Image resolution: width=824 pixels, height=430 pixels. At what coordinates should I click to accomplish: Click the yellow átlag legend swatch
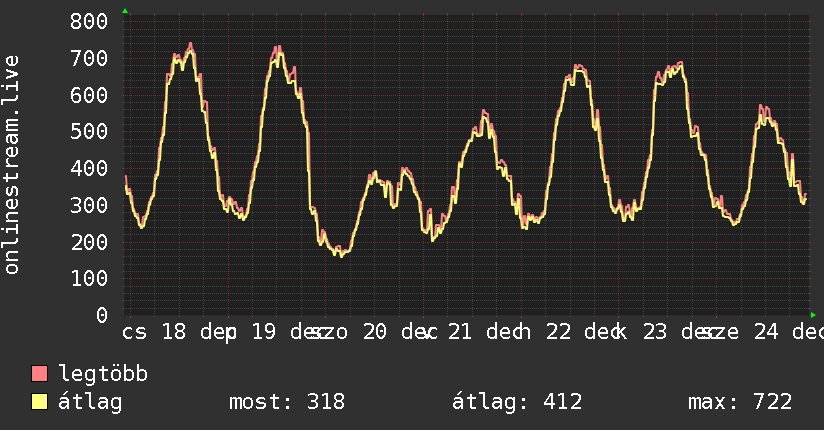(39, 402)
